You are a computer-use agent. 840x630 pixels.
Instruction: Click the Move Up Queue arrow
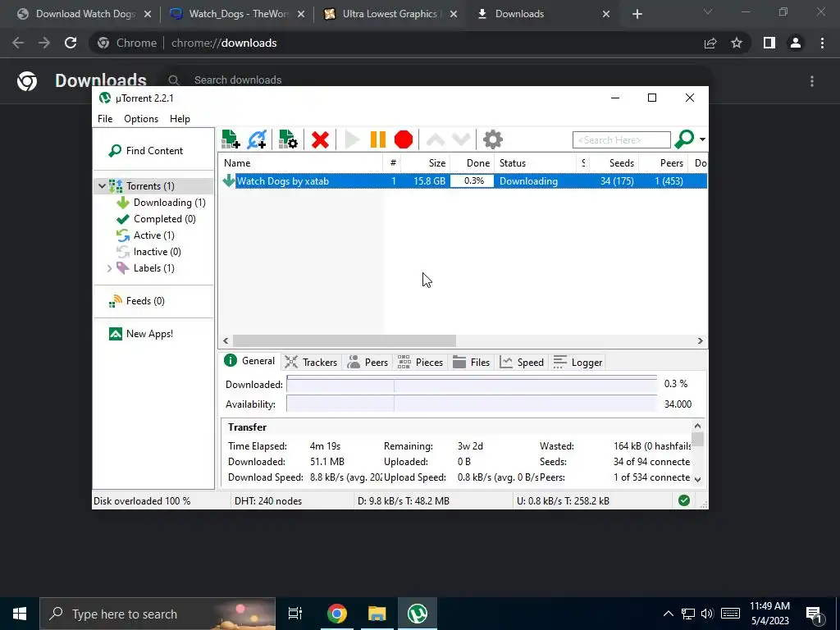coord(435,139)
